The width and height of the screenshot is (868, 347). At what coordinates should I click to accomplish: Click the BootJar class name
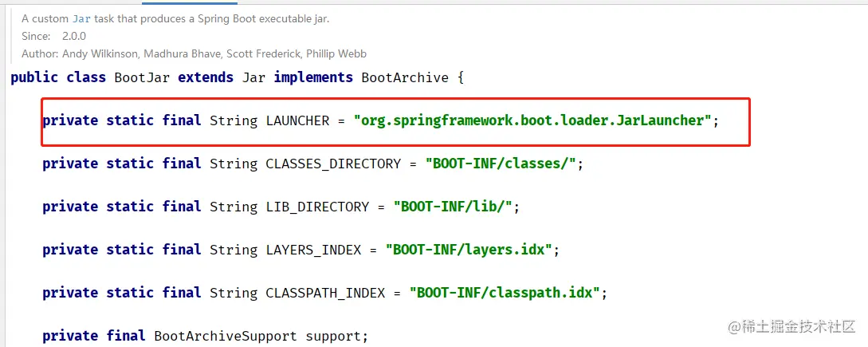click(x=142, y=77)
